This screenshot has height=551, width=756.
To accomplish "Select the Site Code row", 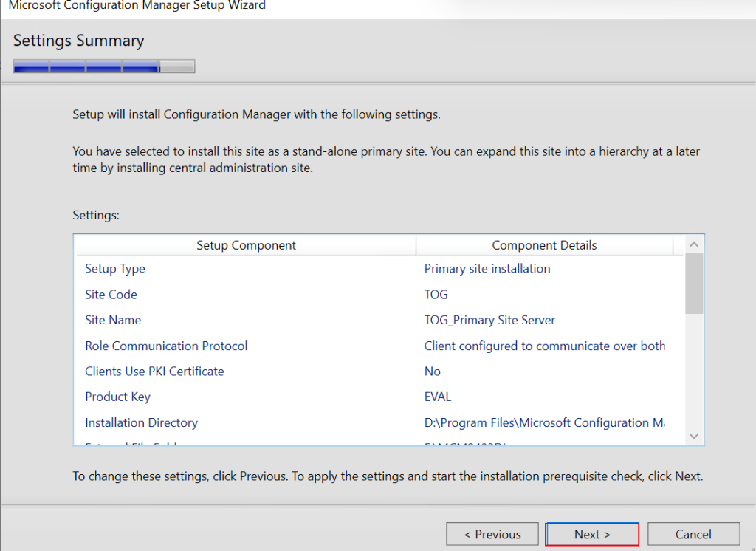I will 111,295.
